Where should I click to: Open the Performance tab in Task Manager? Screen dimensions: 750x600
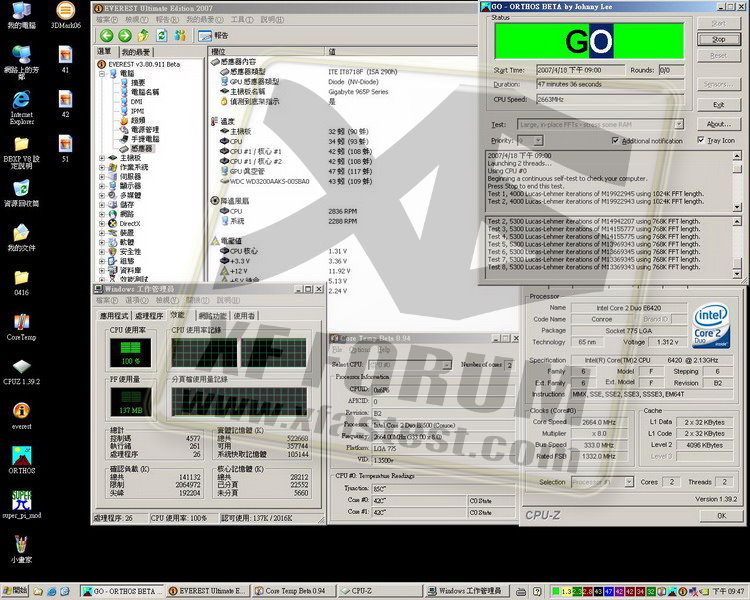tap(177, 315)
